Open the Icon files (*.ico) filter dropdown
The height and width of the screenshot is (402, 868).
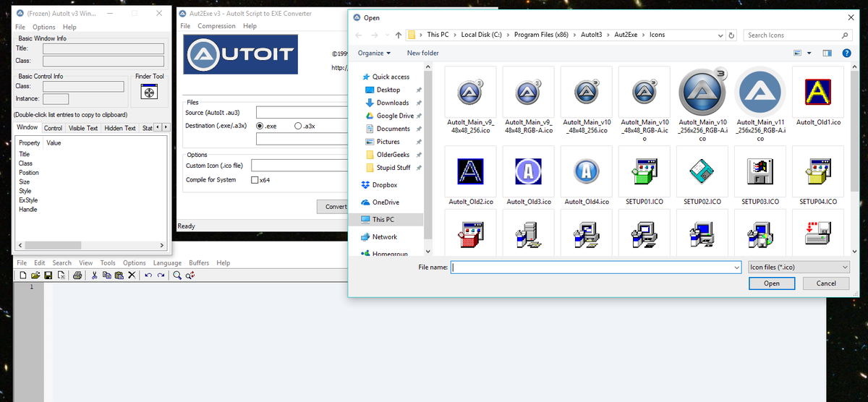pyautogui.click(x=799, y=267)
